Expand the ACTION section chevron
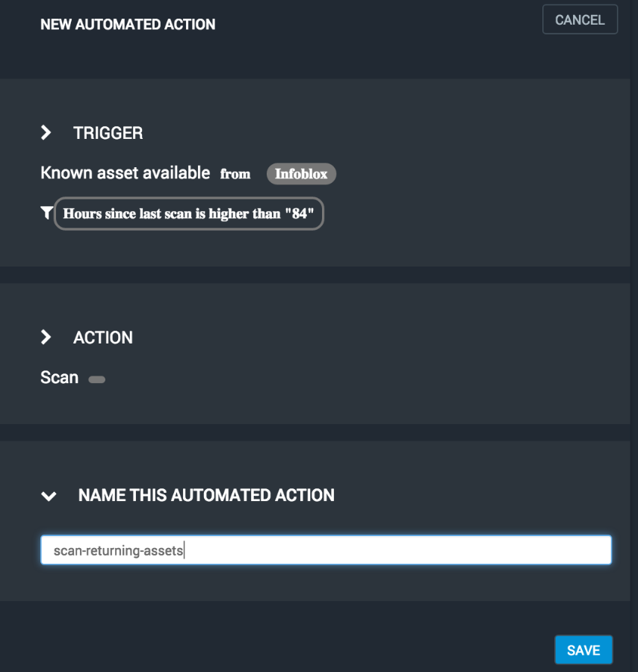This screenshot has height=672, width=638. [46, 337]
